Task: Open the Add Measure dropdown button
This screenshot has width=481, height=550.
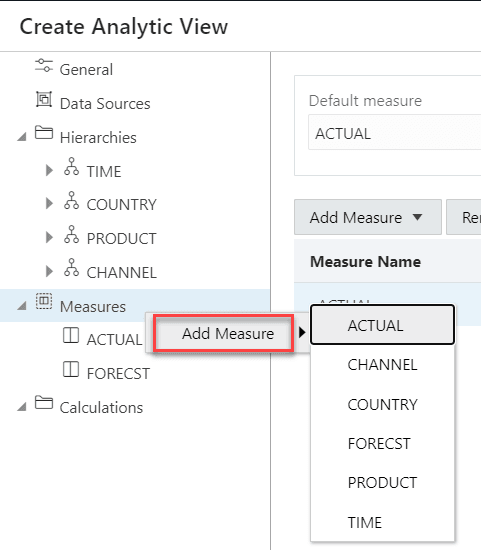Action: [x=368, y=217]
